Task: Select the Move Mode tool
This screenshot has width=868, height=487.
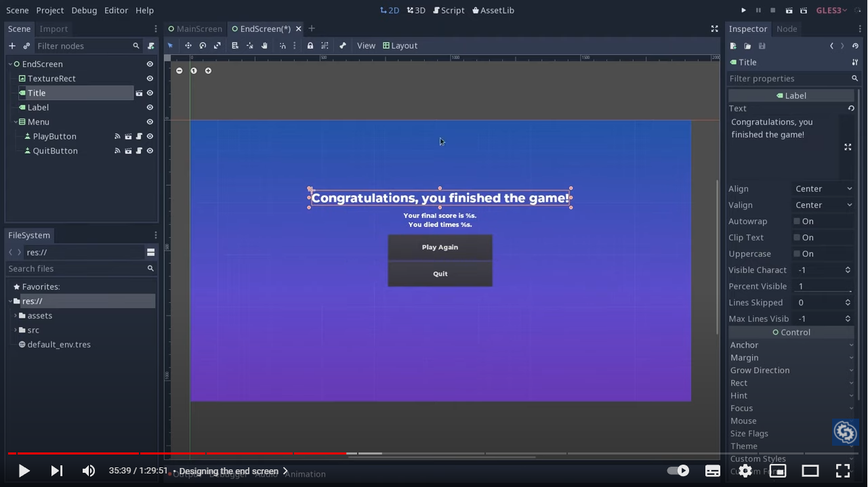Action: point(188,45)
